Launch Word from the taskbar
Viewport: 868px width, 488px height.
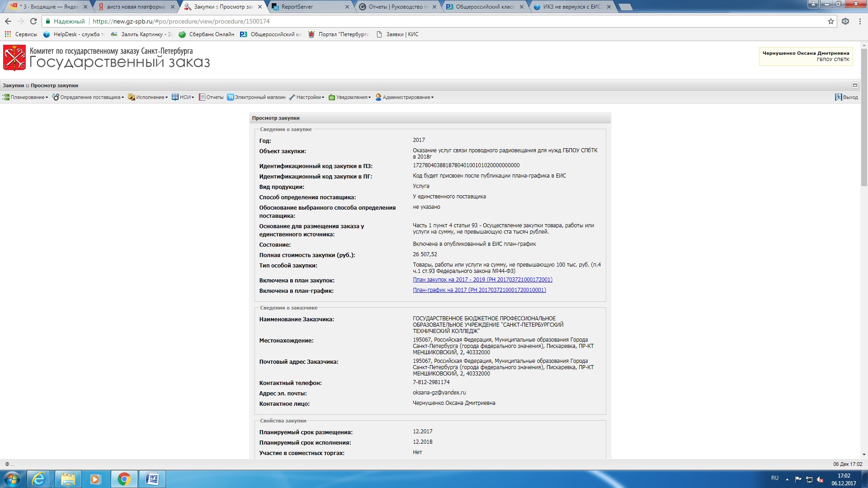tap(152, 479)
